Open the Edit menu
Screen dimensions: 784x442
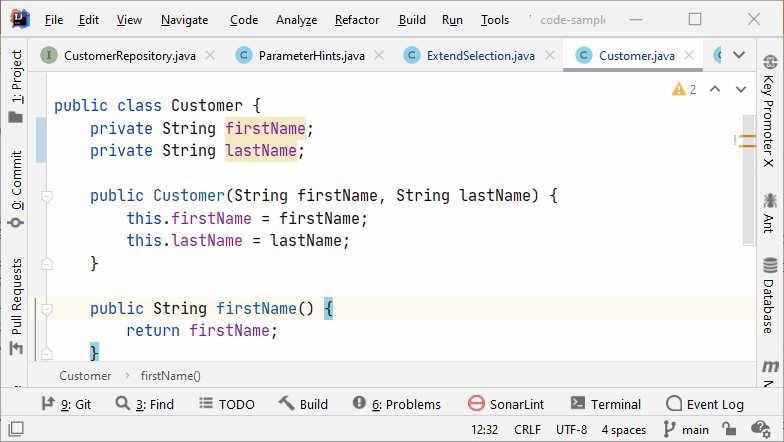pyautogui.click(x=88, y=20)
